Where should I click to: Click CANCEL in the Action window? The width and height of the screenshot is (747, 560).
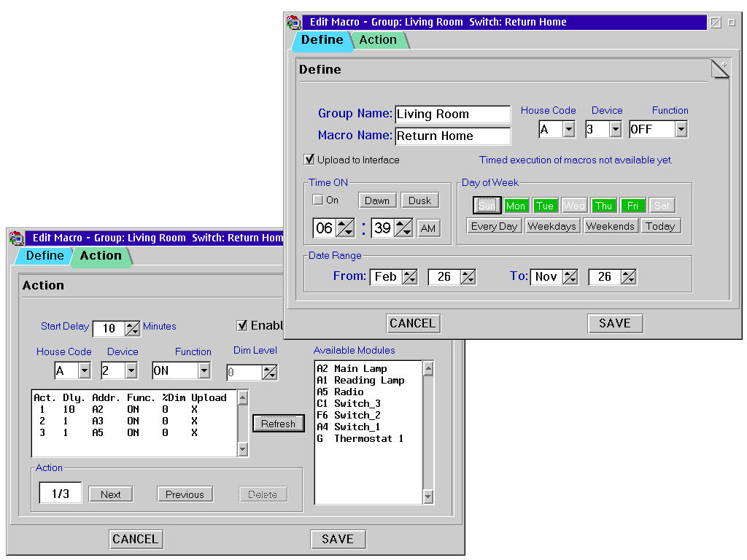tap(136, 539)
